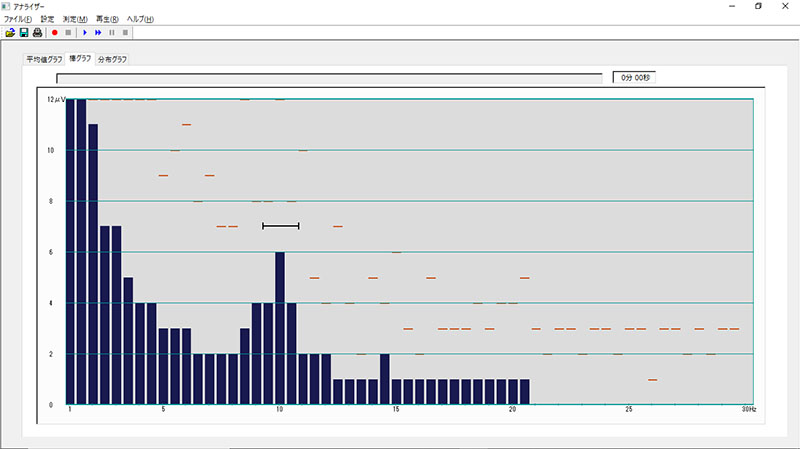Click the 30Hz axis label
This screenshot has width=800, height=449.
[749, 409]
